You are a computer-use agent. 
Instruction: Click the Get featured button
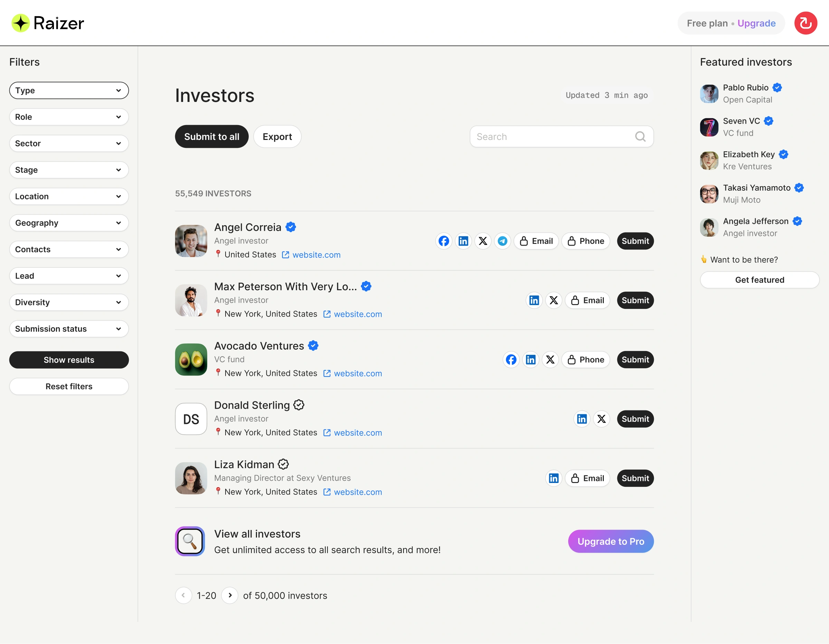pos(760,280)
